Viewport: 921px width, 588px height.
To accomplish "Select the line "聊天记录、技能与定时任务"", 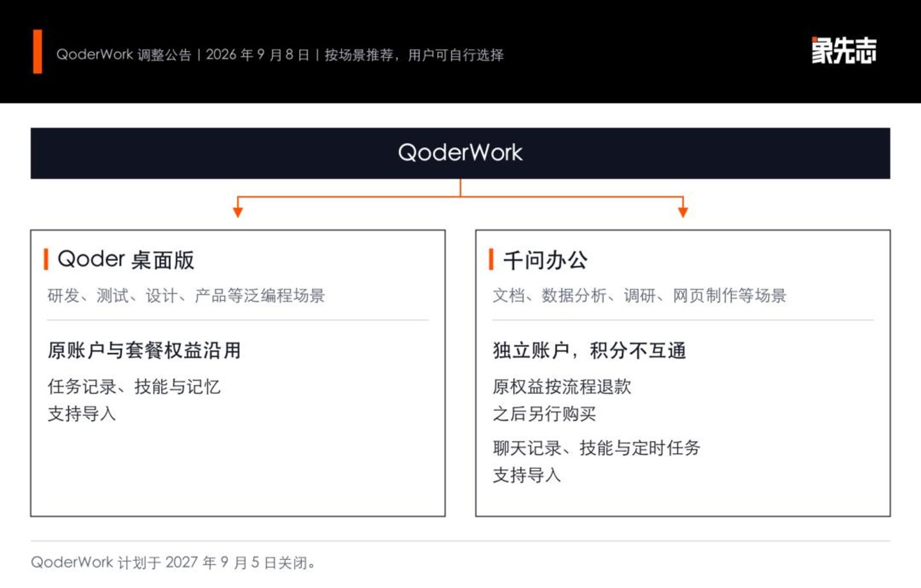I will [x=597, y=448].
